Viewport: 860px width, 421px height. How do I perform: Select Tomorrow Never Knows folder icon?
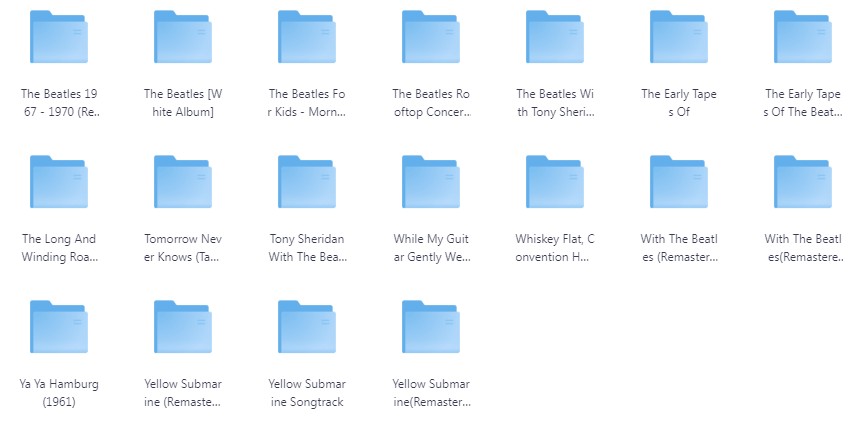coord(183,181)
